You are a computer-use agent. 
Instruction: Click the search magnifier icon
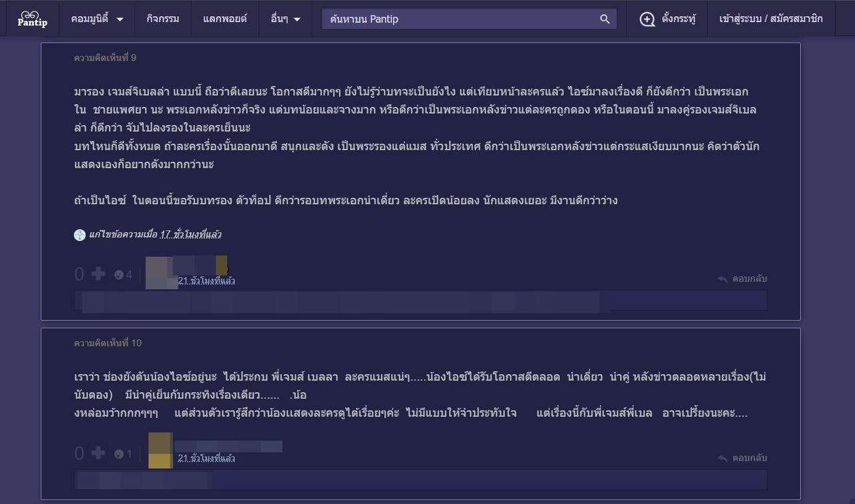click(605, 19)
